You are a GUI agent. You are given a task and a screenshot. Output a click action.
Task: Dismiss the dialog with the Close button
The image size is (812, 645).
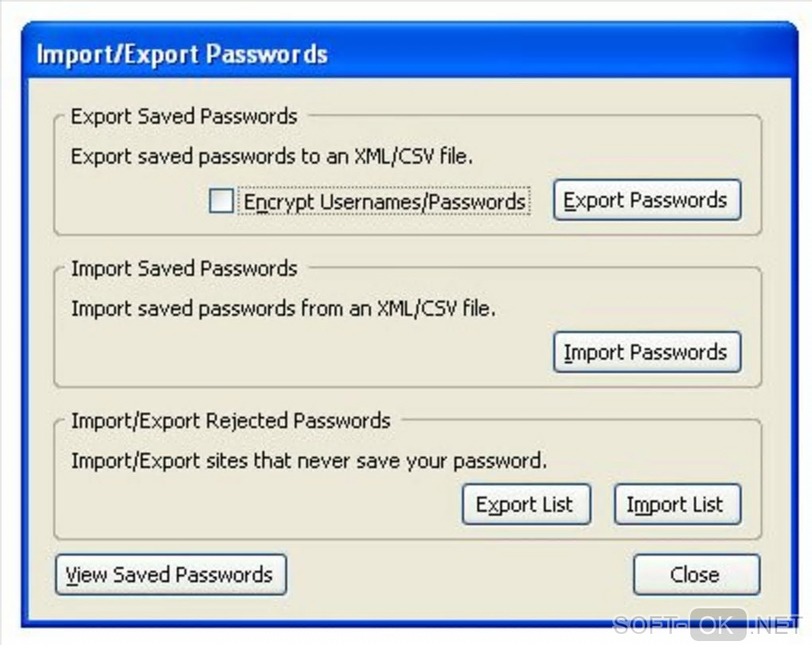(x=696, y=575)
